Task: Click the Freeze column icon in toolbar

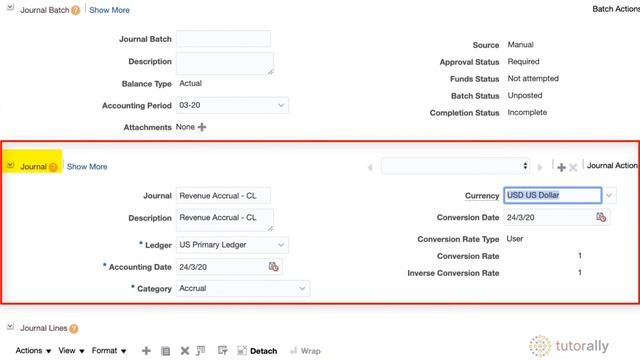Action: (x=201, y=350)
